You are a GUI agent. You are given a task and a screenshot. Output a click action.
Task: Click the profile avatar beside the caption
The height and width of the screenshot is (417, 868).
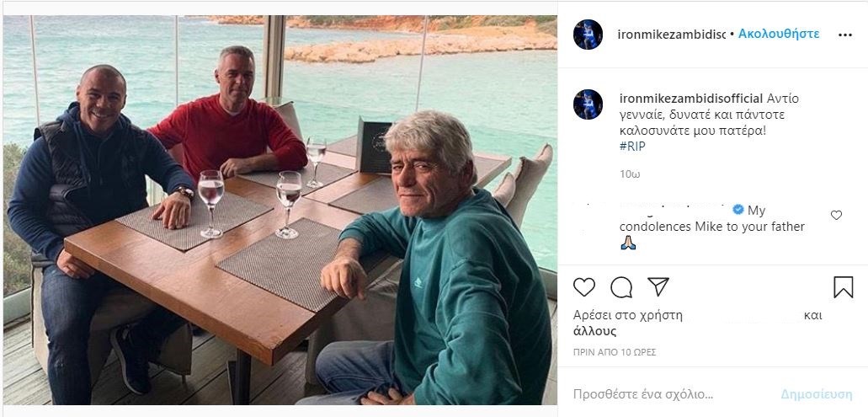click(x=588, y=104)
